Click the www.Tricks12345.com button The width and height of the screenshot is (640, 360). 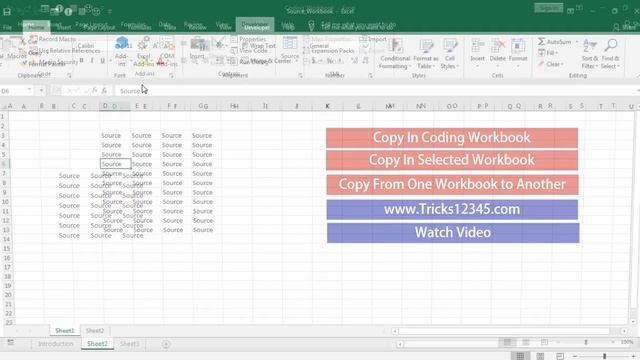click(452, 209)
